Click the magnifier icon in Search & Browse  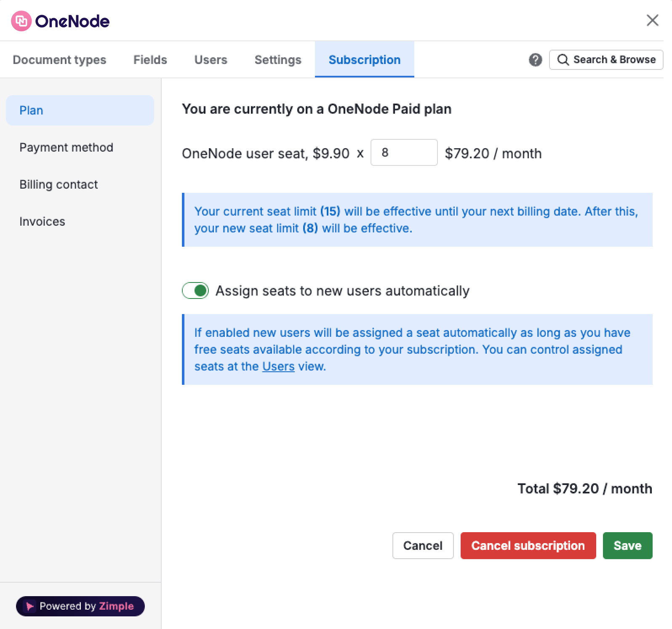563,60
